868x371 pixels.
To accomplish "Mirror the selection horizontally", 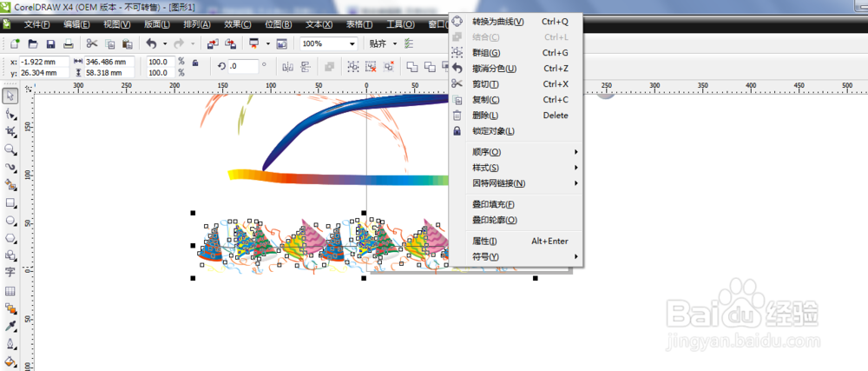I will [x=287, y=67].
